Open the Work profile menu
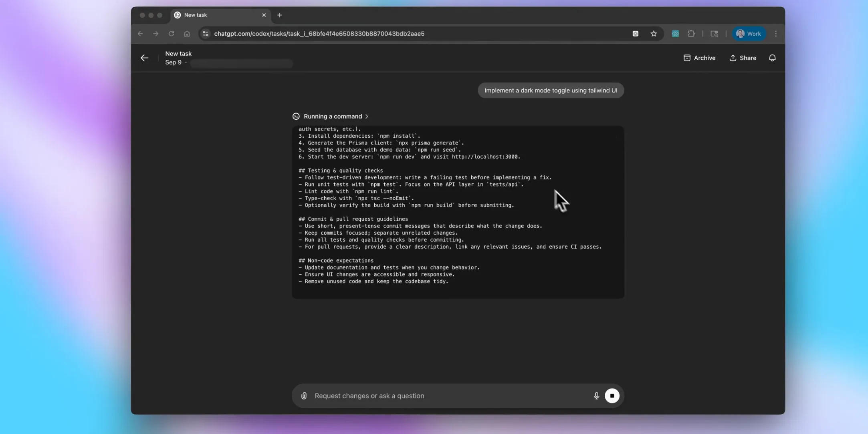The image size is (868, 434). (x=748, y=34)
